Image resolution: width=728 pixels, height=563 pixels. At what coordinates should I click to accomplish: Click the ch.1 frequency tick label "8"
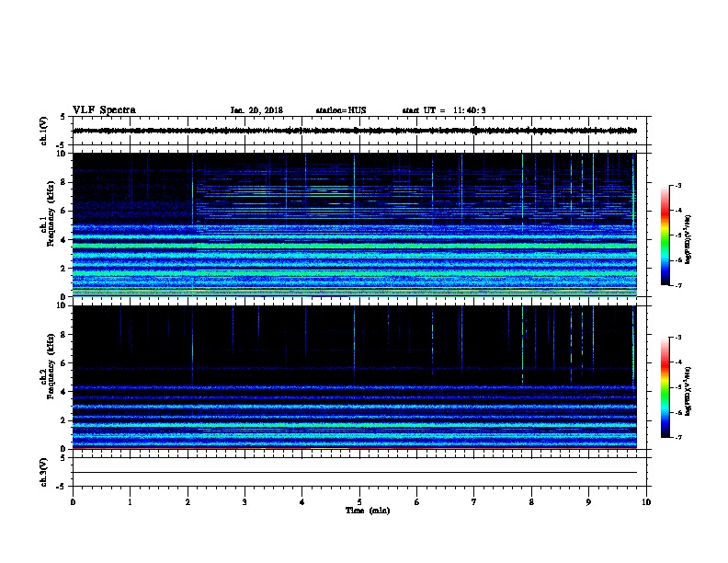[63, 182]
